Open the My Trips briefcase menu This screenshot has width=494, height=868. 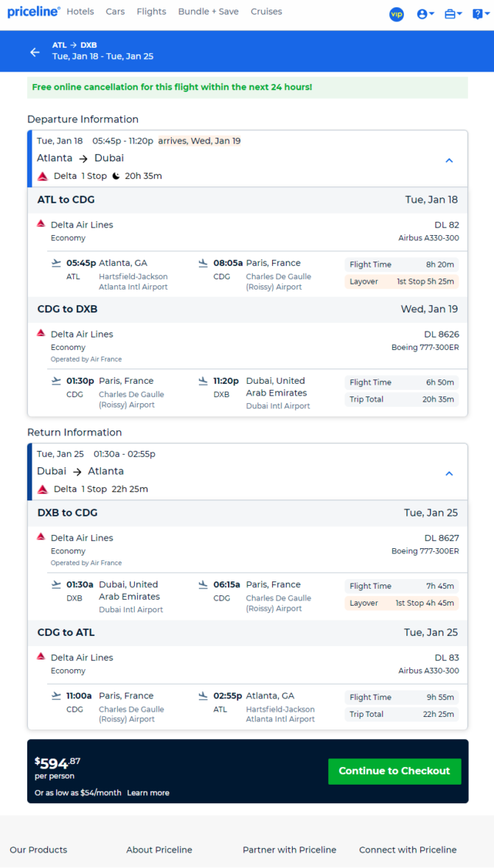[x=453, y=15]
